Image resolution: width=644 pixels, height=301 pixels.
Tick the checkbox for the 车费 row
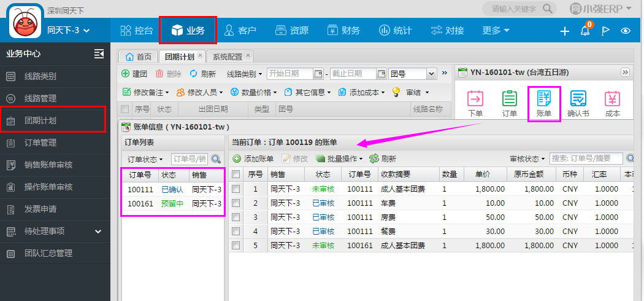coord(236,203)
